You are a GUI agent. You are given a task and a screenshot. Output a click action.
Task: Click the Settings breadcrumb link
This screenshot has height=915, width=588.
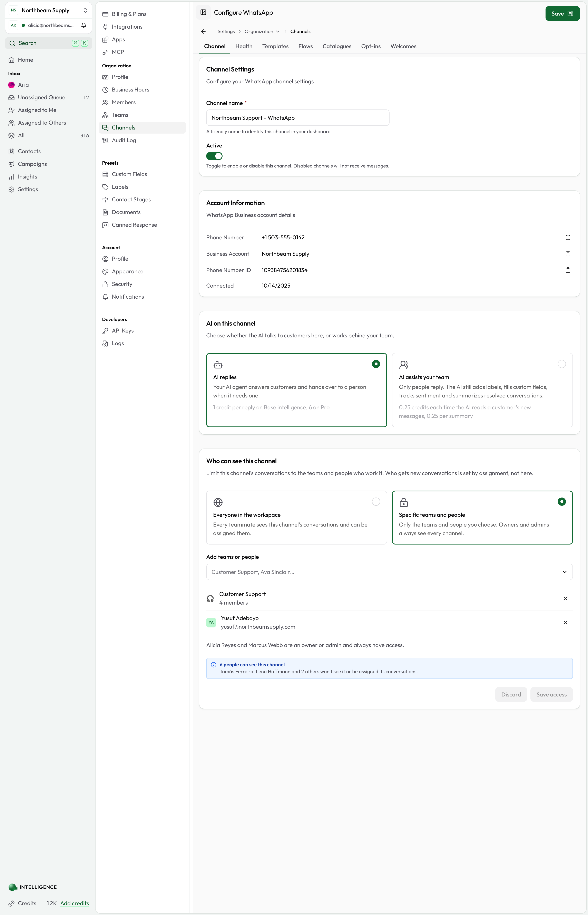pos(226,31)
